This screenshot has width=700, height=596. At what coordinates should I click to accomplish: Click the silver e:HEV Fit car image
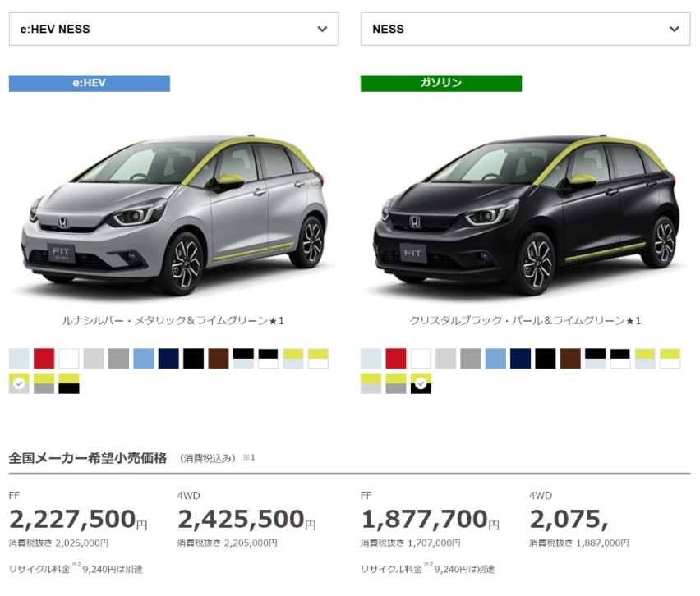(x=174, y=214)
